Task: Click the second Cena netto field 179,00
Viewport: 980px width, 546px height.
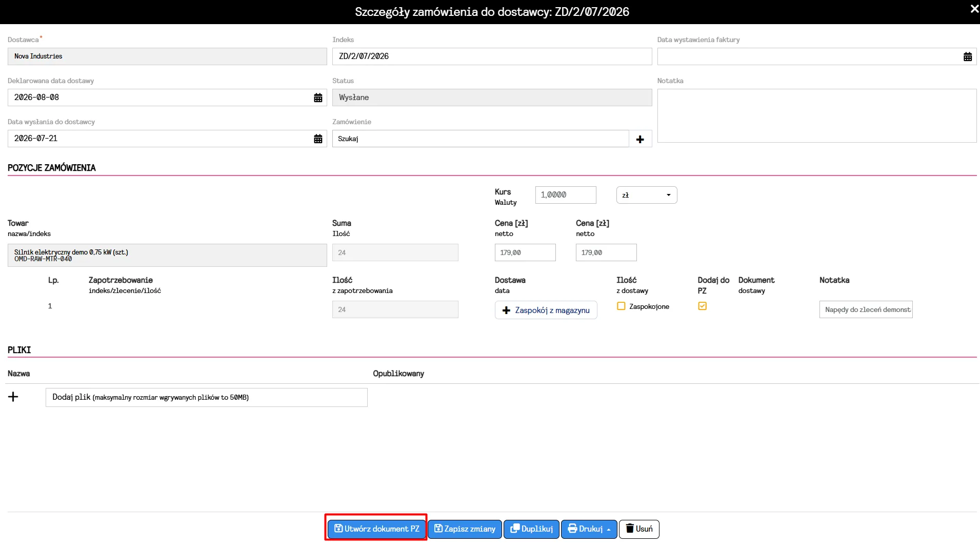Action: [606, 252]
